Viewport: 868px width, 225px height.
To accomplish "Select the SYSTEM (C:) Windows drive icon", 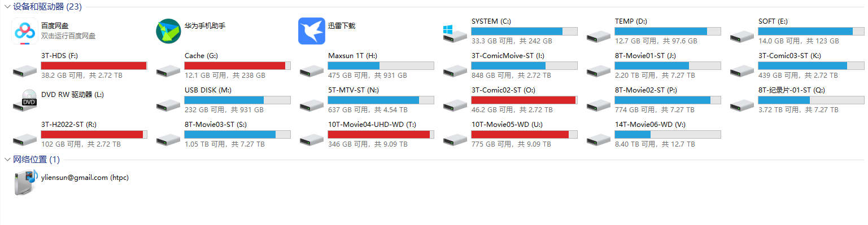I will [455, 33].
